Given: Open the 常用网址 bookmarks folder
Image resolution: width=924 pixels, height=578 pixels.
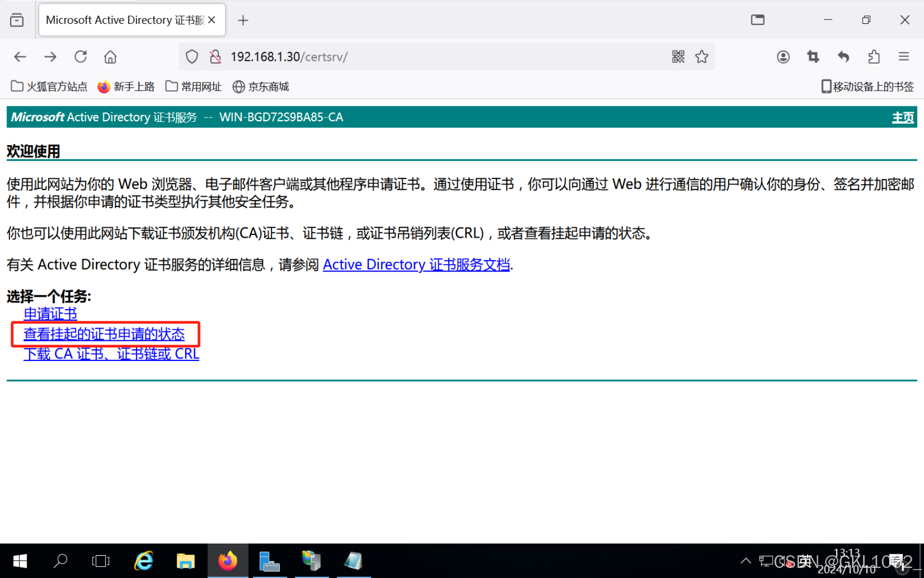Looking at the screenshot, I should click(194, 86).
